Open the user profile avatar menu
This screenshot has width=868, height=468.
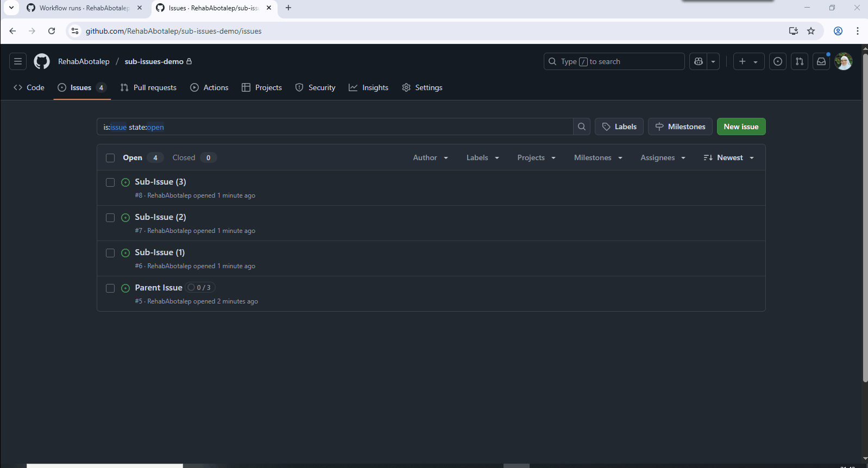point(844,61)
